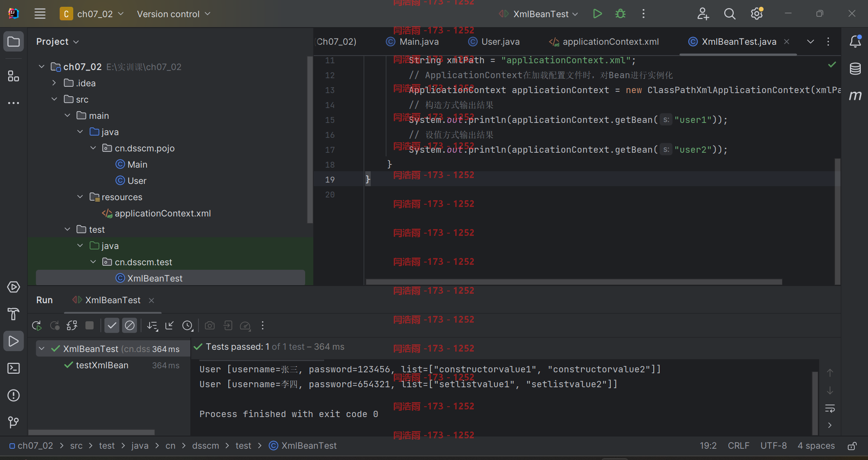Open Search Everywhere magnifier
868x460 pixels.
730,14
